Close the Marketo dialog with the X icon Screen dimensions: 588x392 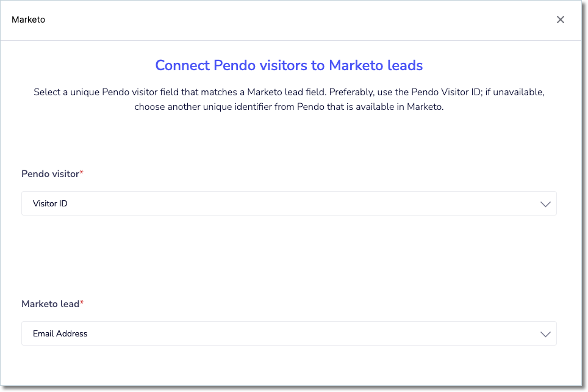point(561,20)
